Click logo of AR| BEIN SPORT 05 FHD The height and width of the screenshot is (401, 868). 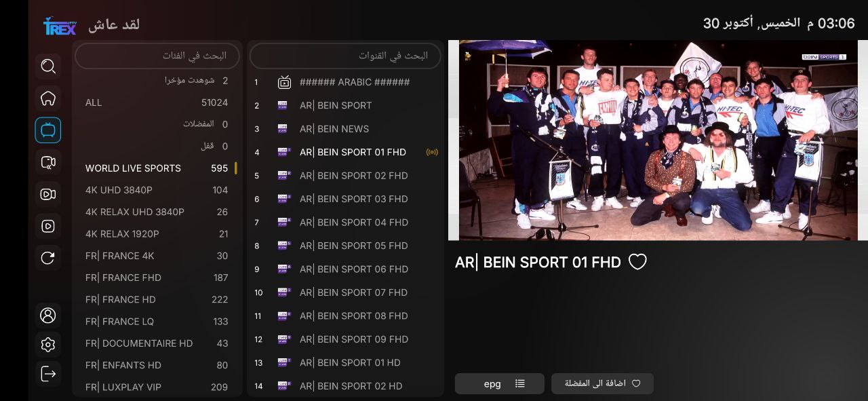click(284, 246)
